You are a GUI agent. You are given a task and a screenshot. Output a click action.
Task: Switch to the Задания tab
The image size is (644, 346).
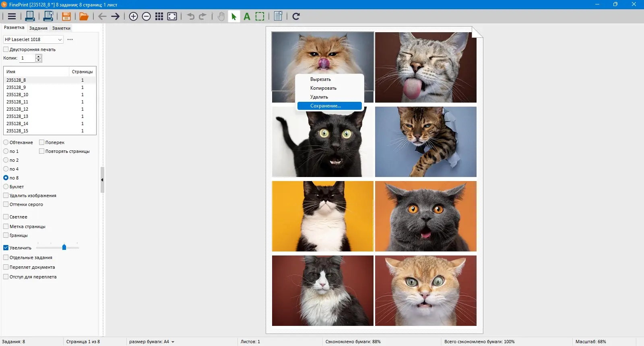point(38,28)
